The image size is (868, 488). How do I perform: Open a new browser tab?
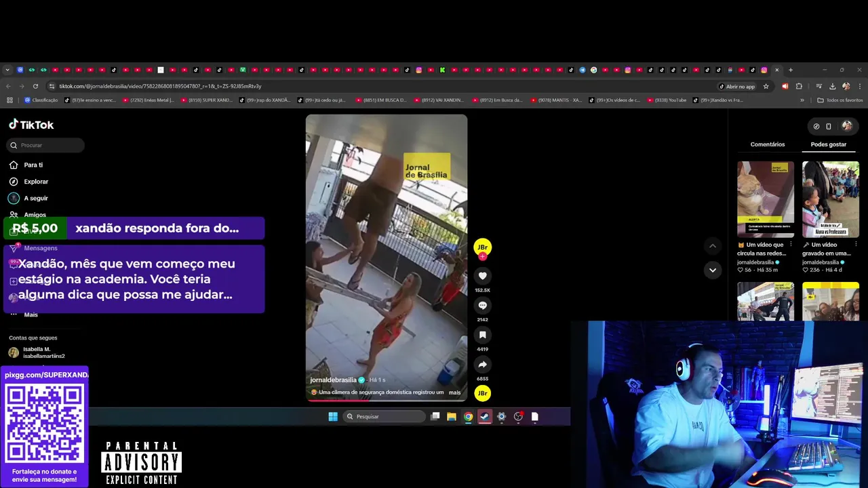coord(790,70)
